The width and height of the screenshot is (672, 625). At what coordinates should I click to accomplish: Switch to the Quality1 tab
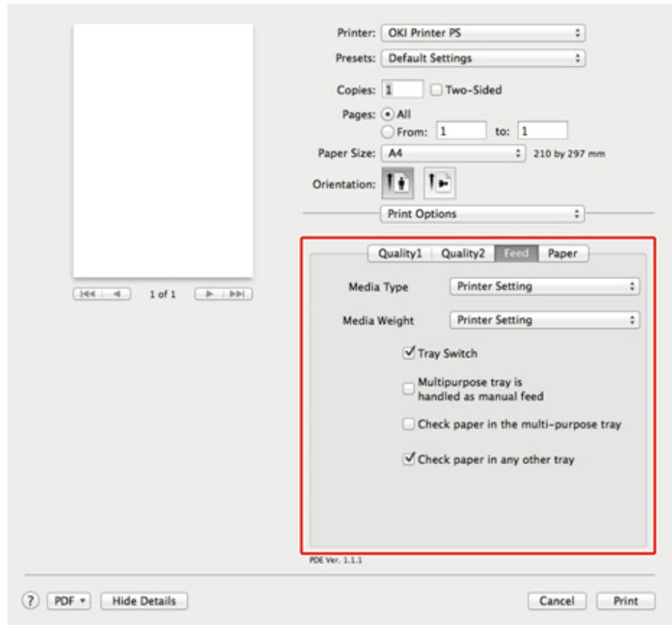point(401,253)
